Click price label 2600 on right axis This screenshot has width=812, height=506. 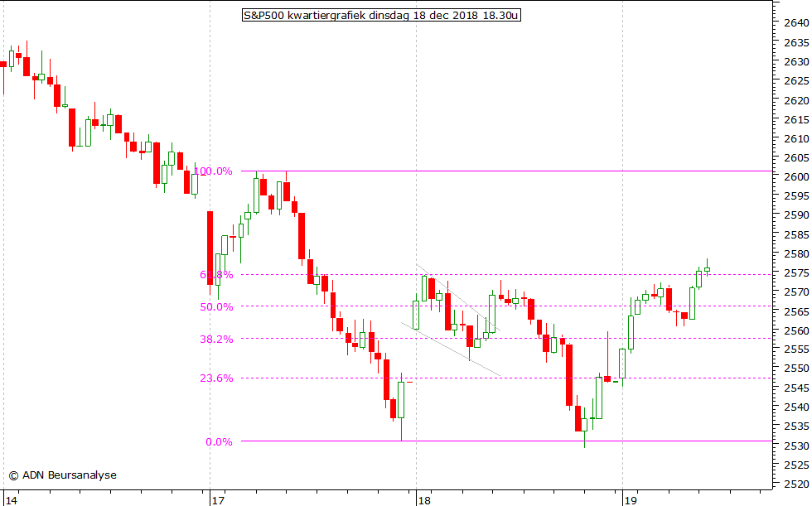(x=796, y=177)
